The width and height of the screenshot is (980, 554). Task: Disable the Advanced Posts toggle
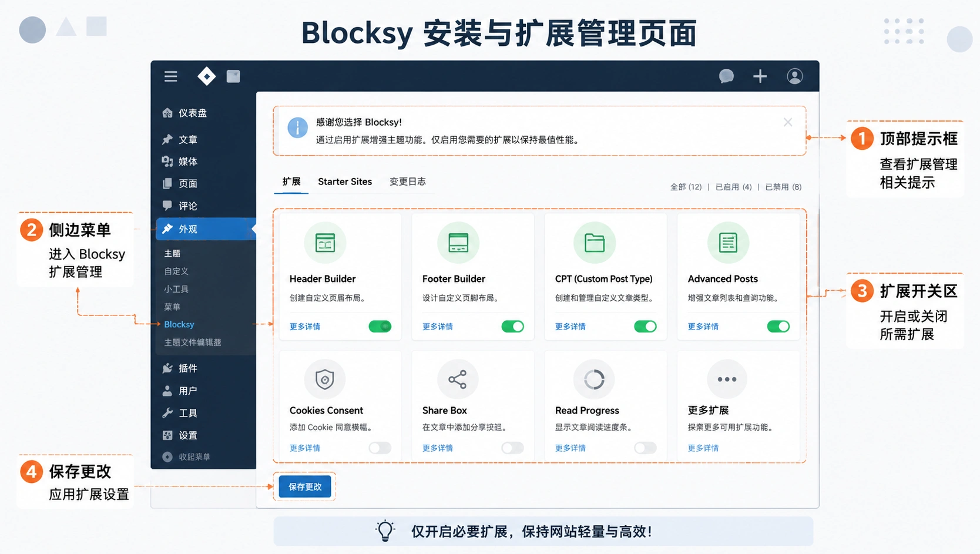pyautogui.click(x=778, y=326)
